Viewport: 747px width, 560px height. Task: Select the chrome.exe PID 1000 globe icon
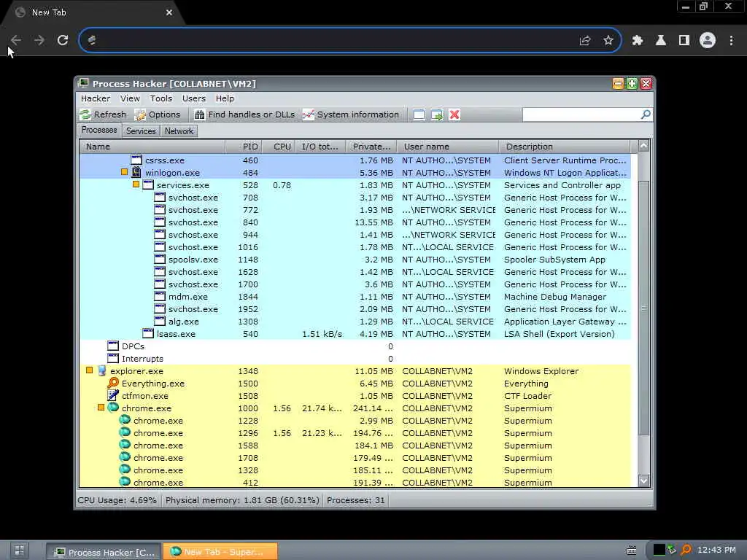pos(113,408)
